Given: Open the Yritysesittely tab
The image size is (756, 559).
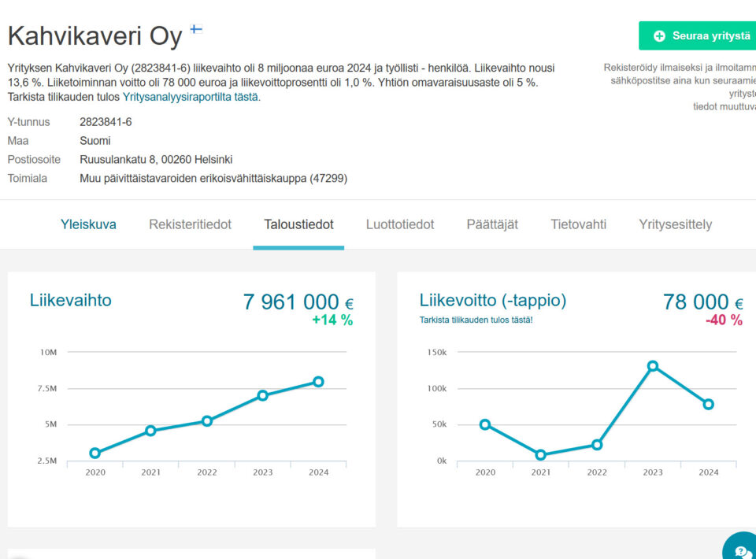Looking at the screenshot, I should (676, 224).
